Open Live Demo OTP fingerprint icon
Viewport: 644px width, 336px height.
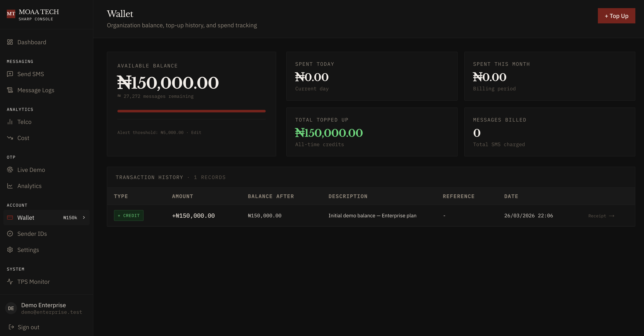point(10,170)
